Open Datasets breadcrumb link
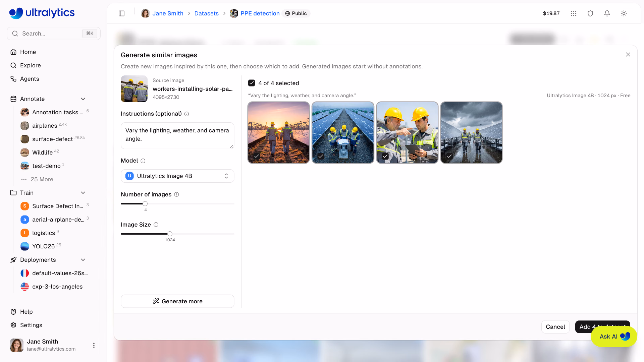Screen dimensions: 644x362 pyautogui.click(x=206, y=13)
